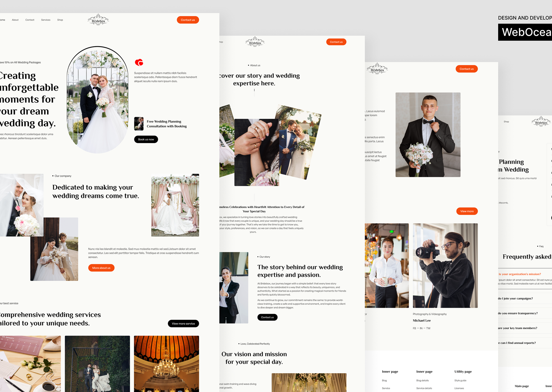Click the black Contact us button in Our story
This screenshot has height=392, width=552.
[x=267, y=317]
